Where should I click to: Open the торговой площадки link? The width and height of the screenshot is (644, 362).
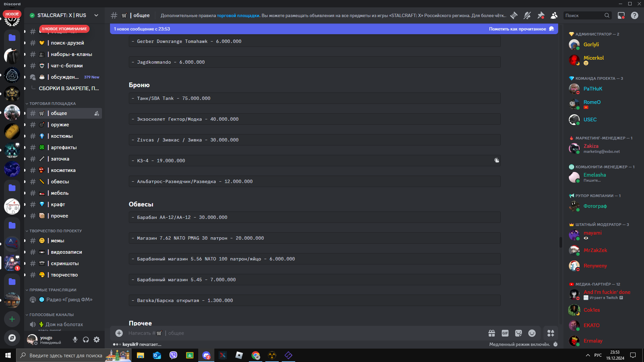click(238, 15)
